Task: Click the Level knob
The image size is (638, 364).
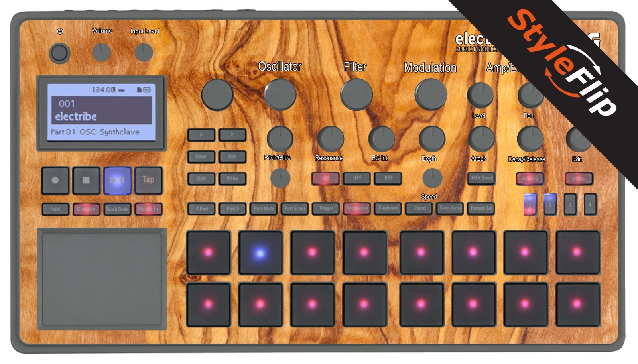Action: coord(480,96)
